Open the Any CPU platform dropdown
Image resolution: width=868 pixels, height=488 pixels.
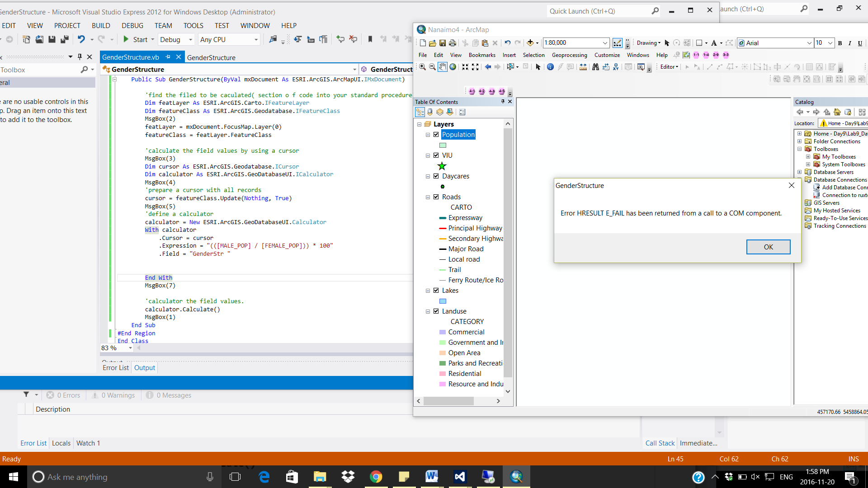256,40
